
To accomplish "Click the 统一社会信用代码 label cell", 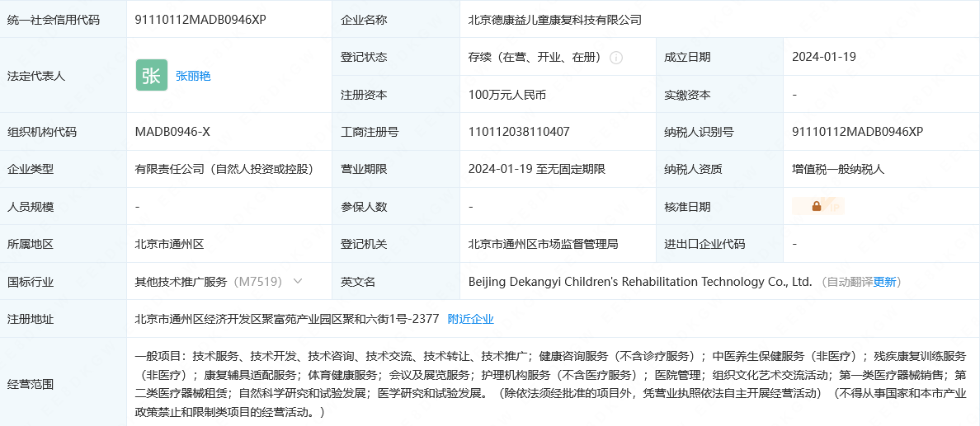I will [64, 20].
